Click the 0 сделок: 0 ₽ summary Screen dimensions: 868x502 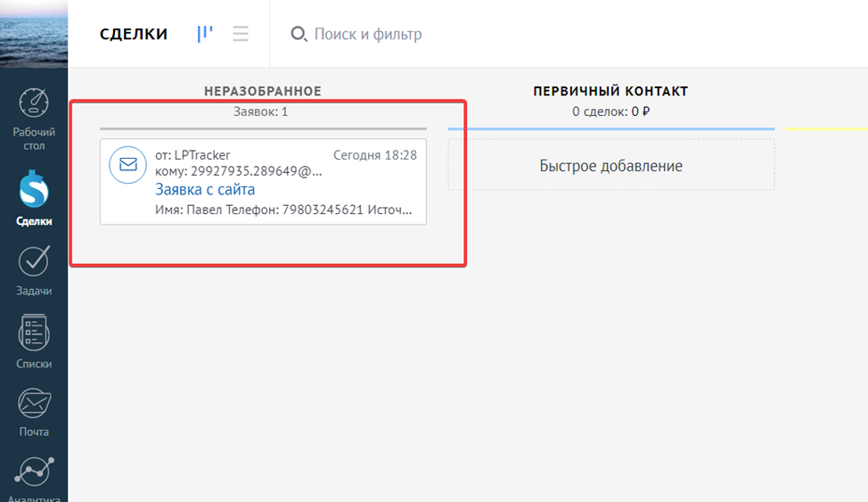[610, 111]
